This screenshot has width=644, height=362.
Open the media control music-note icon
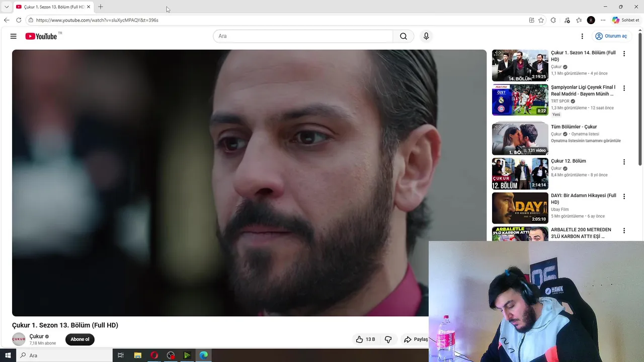click(x=567, y=20)
